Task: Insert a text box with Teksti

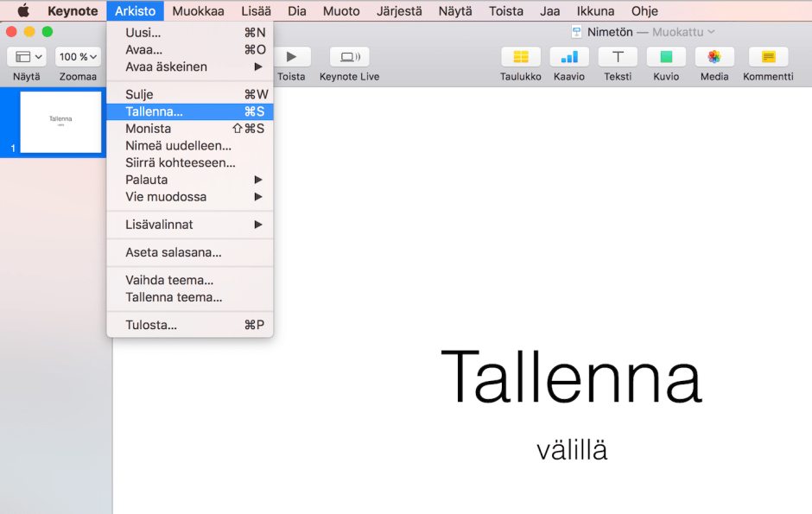Action: 618,57
